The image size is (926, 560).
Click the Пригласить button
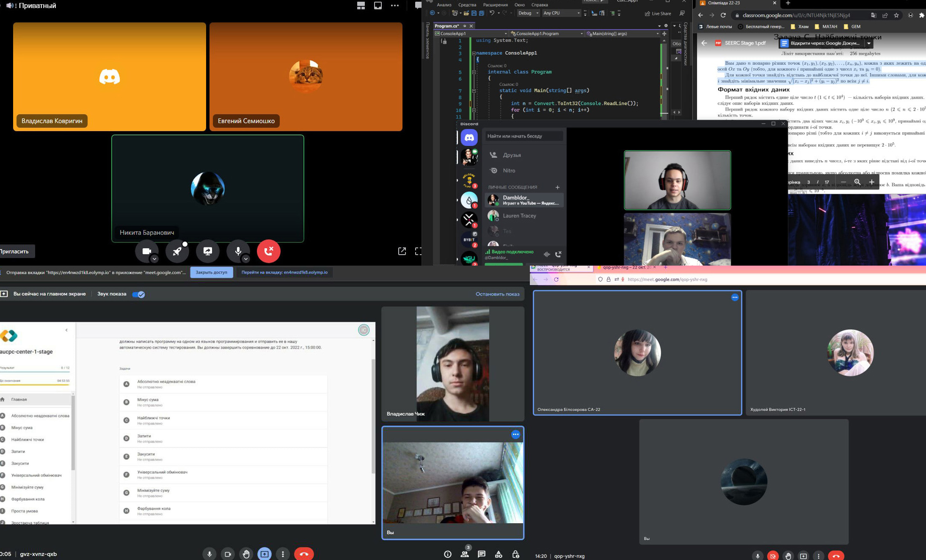(x=15, y=251)
